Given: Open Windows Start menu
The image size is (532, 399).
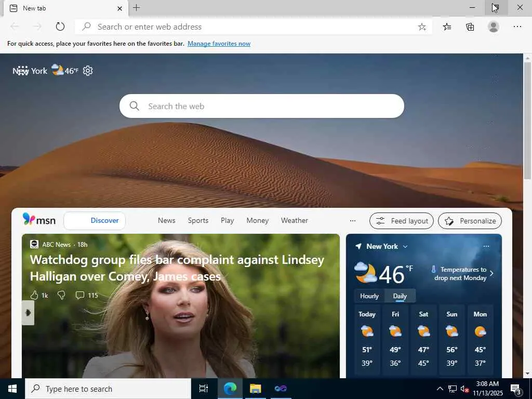Looking at the screenshot, I should pos(12,389).
